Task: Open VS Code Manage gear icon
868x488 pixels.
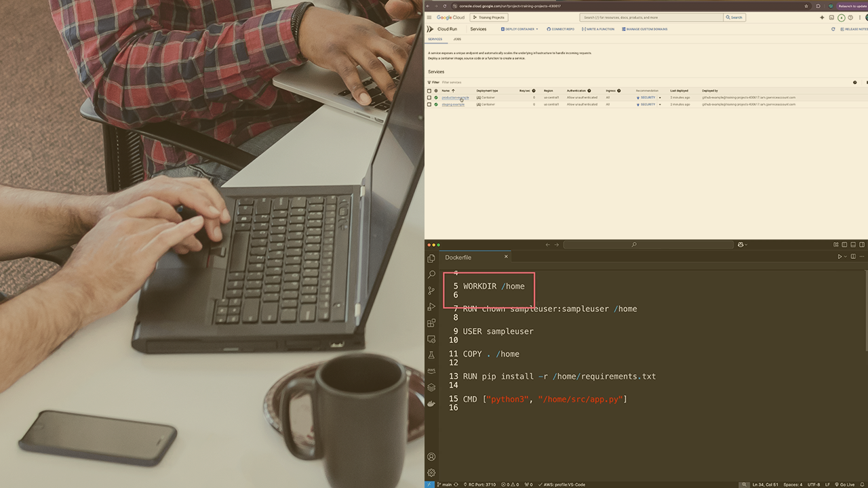Action: [x=431, y=472]
